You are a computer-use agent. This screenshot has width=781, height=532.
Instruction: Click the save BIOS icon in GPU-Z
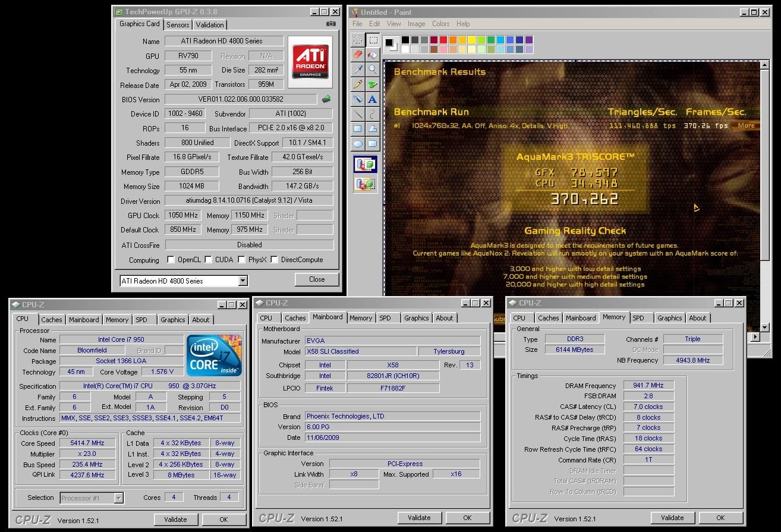327,99
